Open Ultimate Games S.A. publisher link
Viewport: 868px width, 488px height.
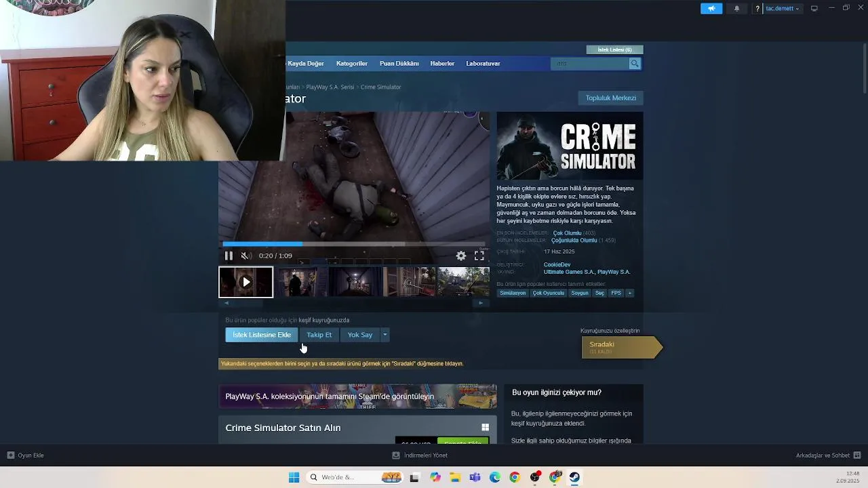(568, 272)
